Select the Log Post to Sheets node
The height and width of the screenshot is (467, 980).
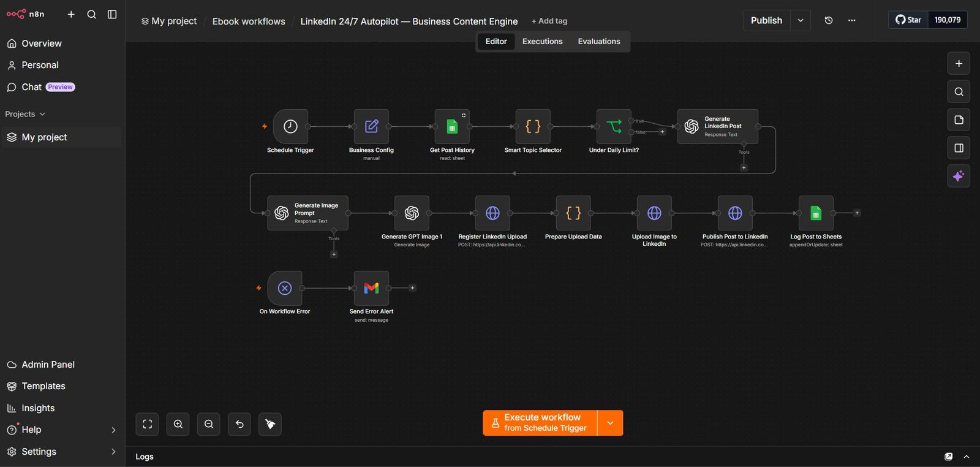[x=816, y=213]
